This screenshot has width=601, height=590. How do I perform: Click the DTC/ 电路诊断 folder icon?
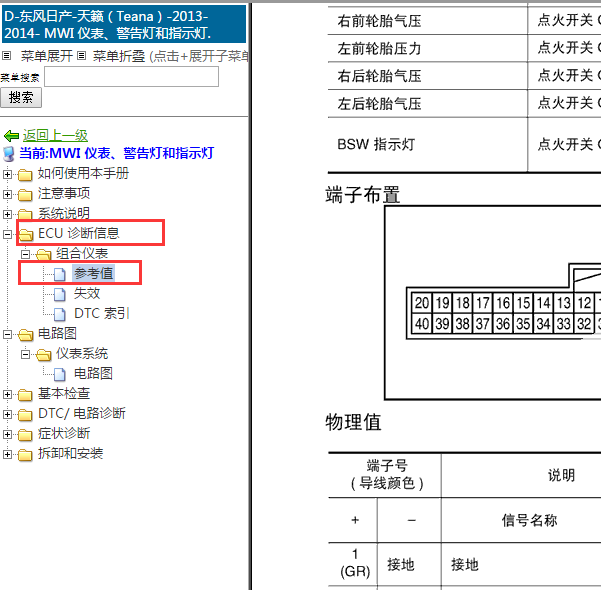click(25, 415)
